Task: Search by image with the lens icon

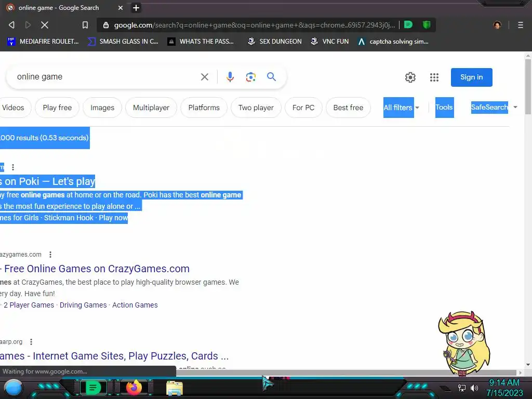Action: coord(251,77)
